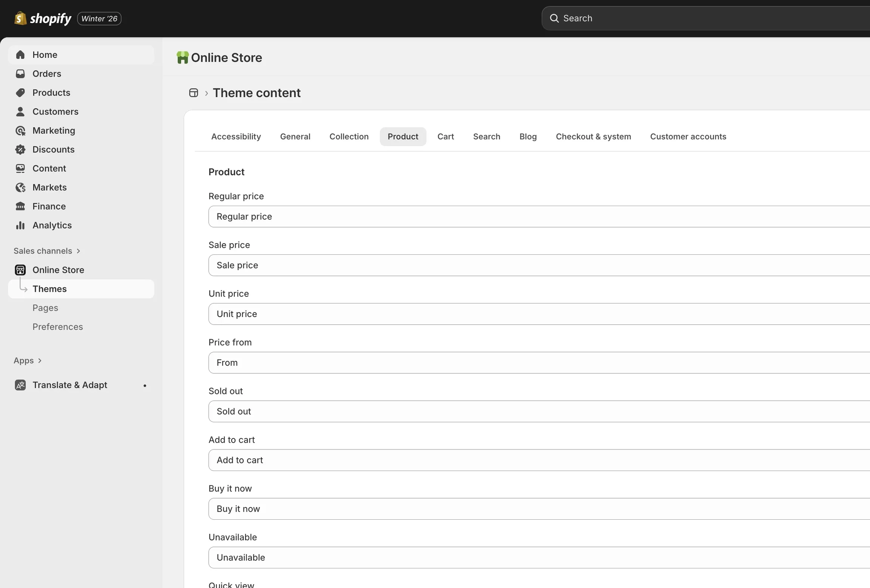Switch to the Accessibility tab
The height and width of the screenshot is (588, 870).
tap(236, 136)
